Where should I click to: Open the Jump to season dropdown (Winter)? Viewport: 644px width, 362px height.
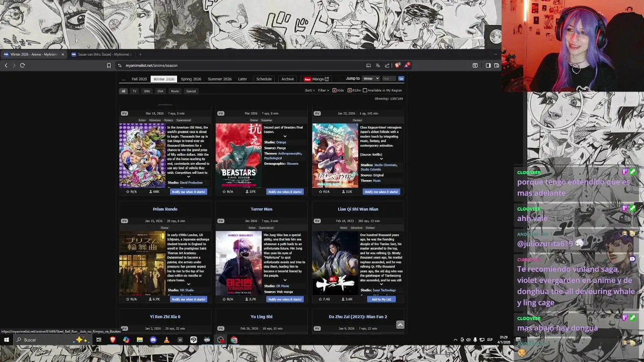[x=371, y=78]
